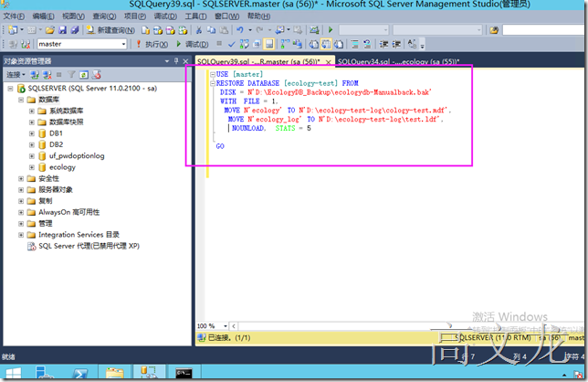Comment out the selected lines icon

click(355, 44)
